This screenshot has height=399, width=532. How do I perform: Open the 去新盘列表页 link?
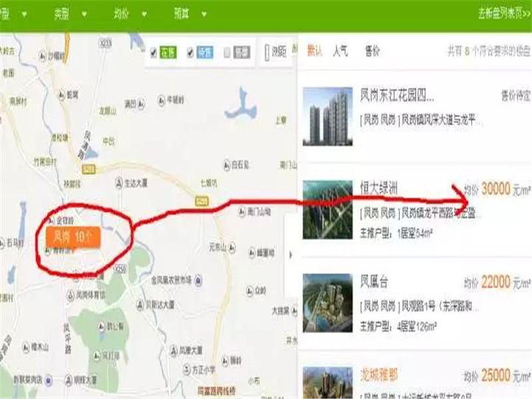pos(505,13)
